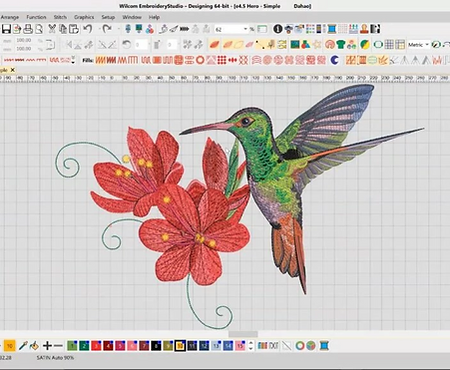The image size is (450, 370).
Task: Close the design tab with X
Action: (13, 70)
